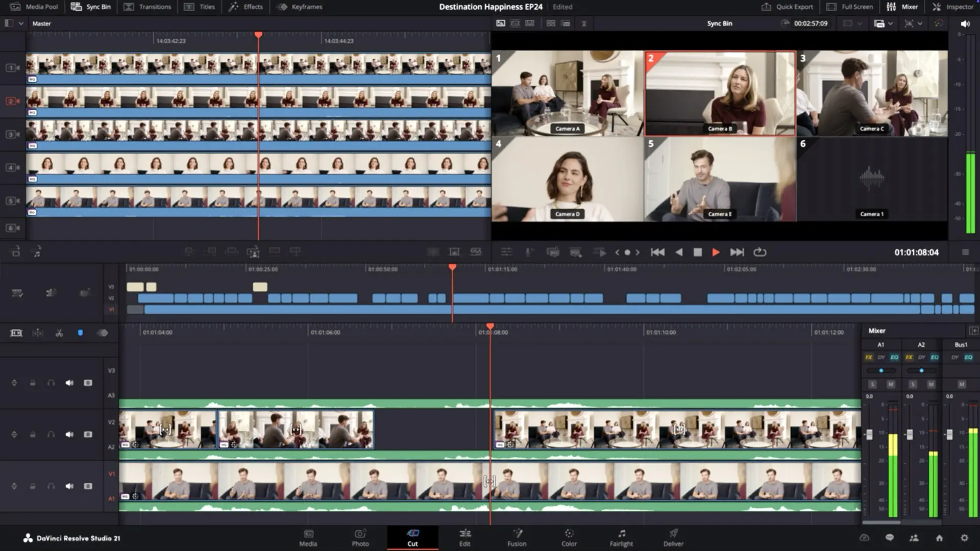The height and width of the screenshot is (551, 980).
Task: Solo track A2 using the headphone icon
Action: [50, 435]
